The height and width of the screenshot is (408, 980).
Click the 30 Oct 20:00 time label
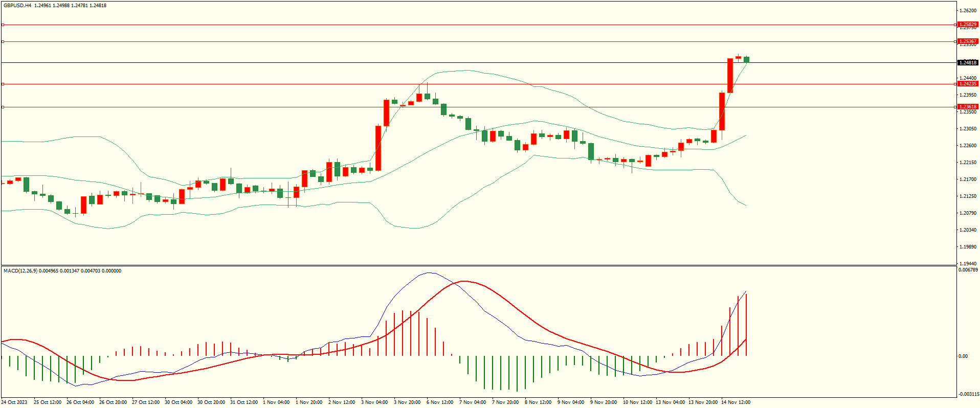211,402
